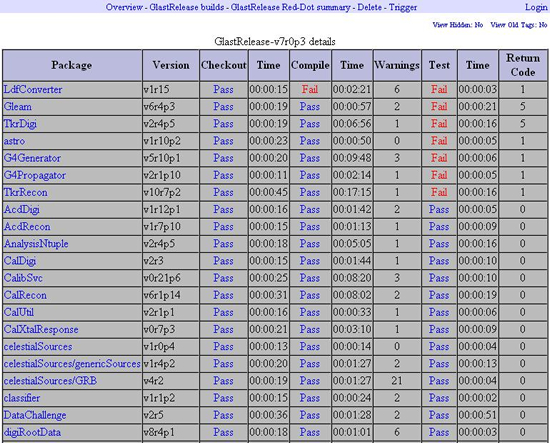Click the Delete link in header
Screen dimensions: 550x443
tap(369, 7)
